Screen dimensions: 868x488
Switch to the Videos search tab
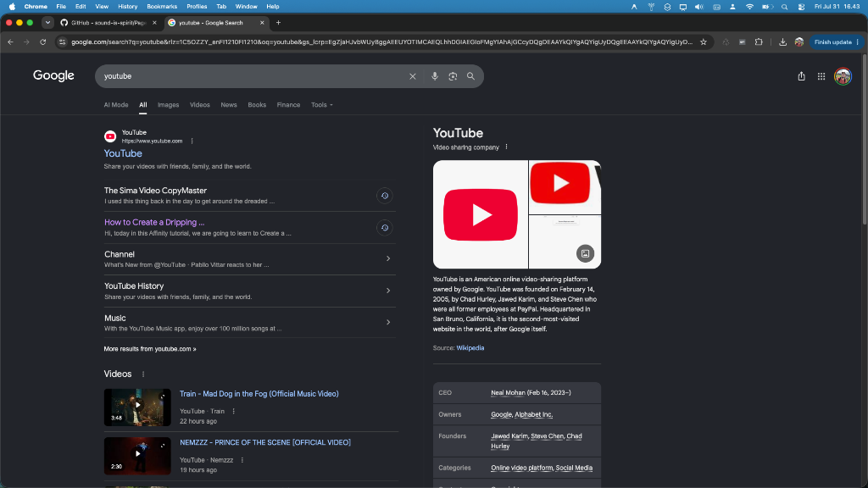[x=200, y=104]
